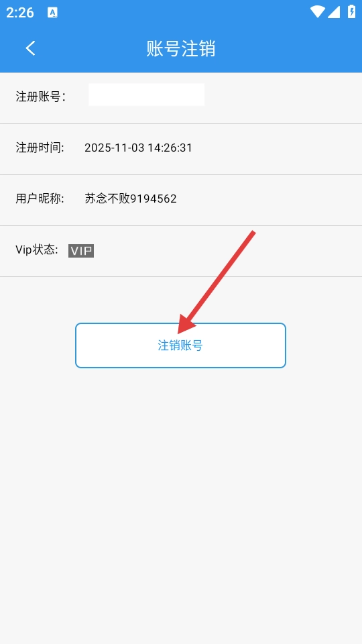The width and height of the screenshot is (362, 644).
Task: Tap the Wi-Fi status icon
Action: (x=317, y=12)
